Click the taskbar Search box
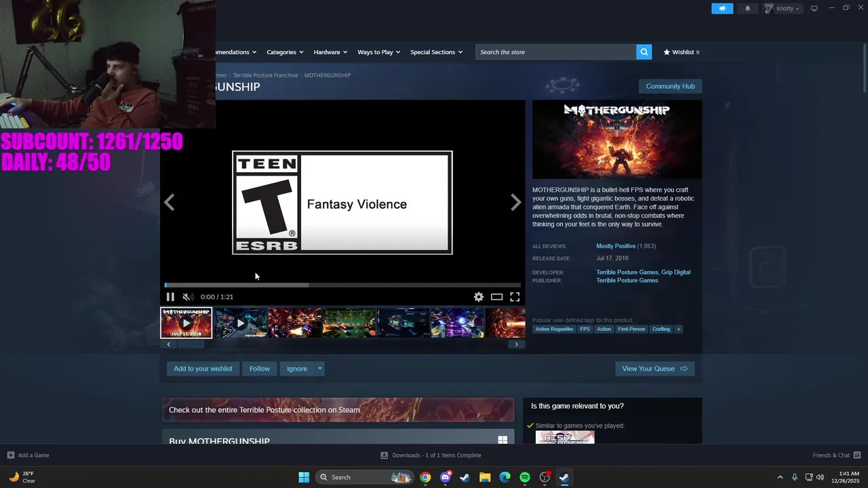The height and width of the screenshot is (488, 868). (x=365, y=477)
